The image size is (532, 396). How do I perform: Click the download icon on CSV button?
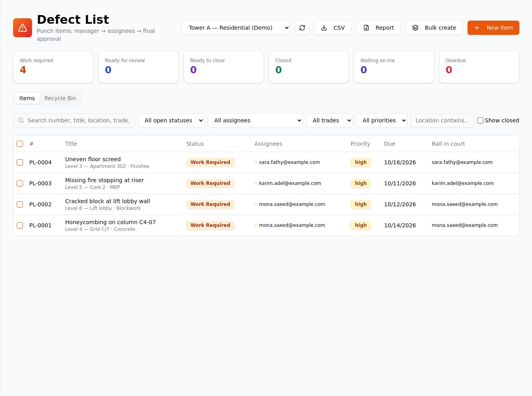click(324, 28)
